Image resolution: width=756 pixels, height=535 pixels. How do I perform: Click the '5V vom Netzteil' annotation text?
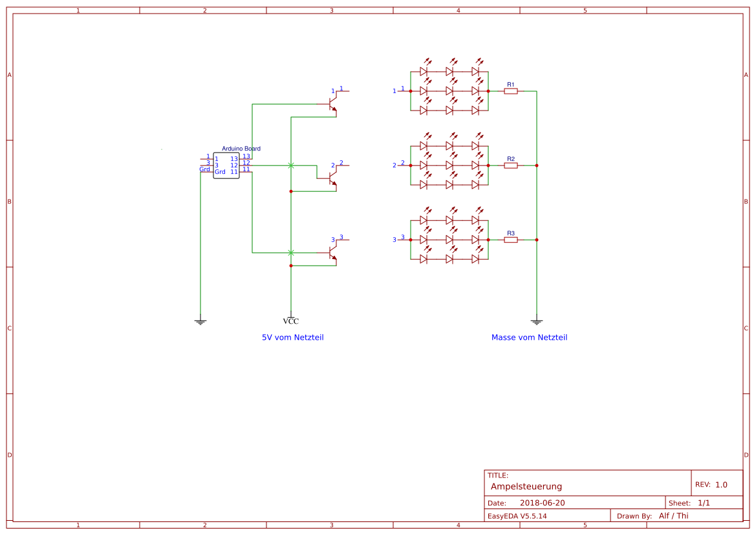(293, 337)
